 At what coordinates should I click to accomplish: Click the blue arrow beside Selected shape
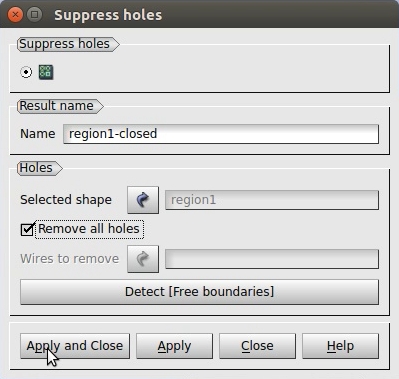[x=143, y=200]
